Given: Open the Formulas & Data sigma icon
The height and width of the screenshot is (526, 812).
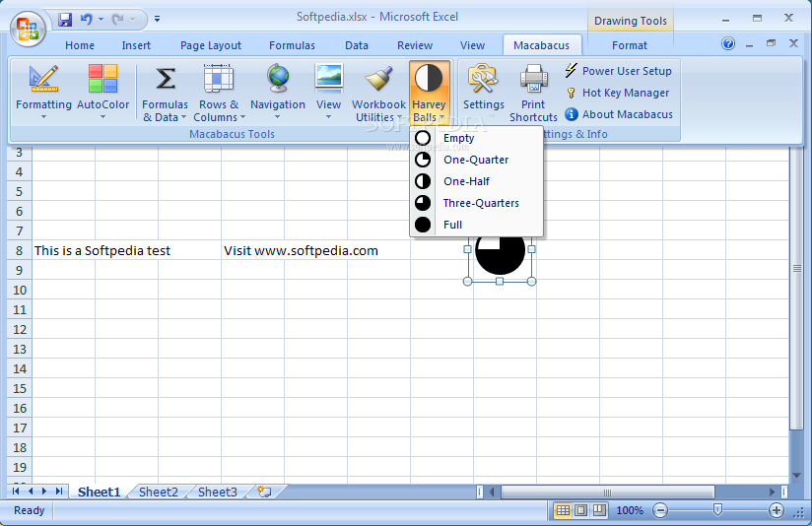Looking at the screenshot, I should point(166,78).
